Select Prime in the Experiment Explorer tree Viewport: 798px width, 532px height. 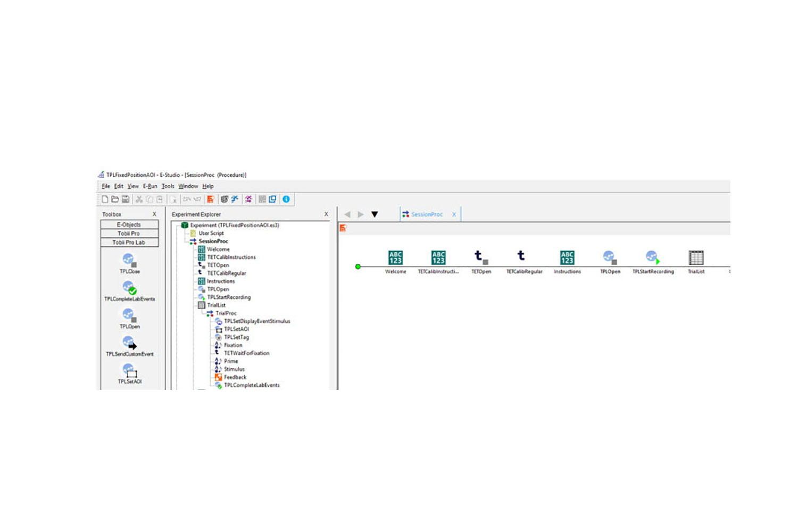pyautogui.click(x=227, y=361)
